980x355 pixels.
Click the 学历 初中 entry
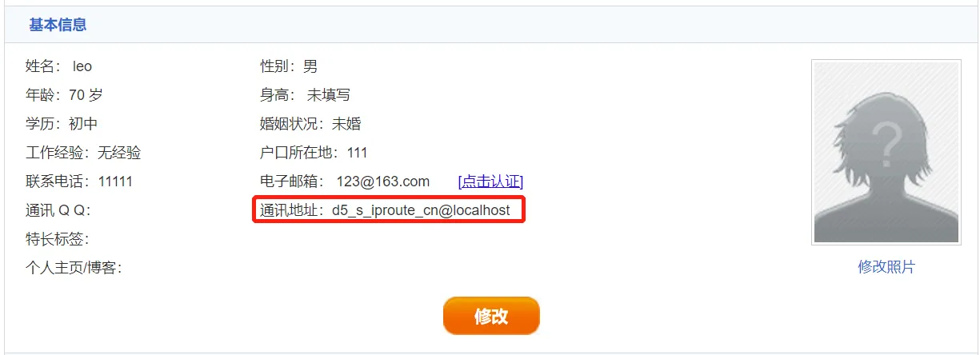click(x=62, y=124)
